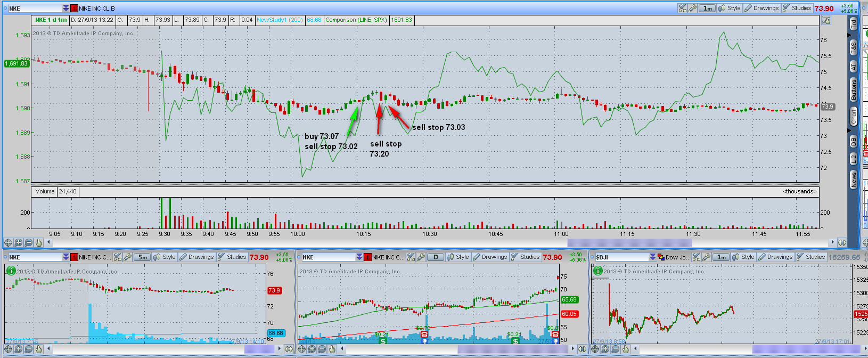Image resolution: width=868 pixels, height=358 pixels.
Task: Click the multicolor link icon in $DJI chart
Action: point(661,257)
